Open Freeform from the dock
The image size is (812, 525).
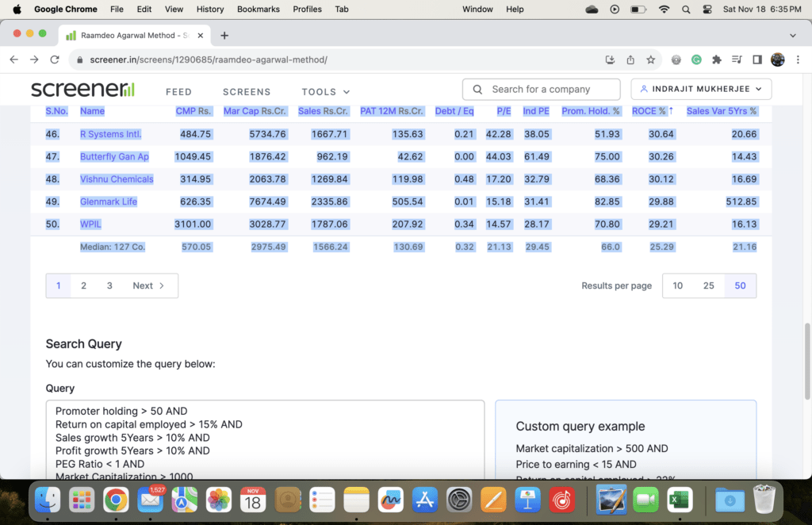[390, 500]
